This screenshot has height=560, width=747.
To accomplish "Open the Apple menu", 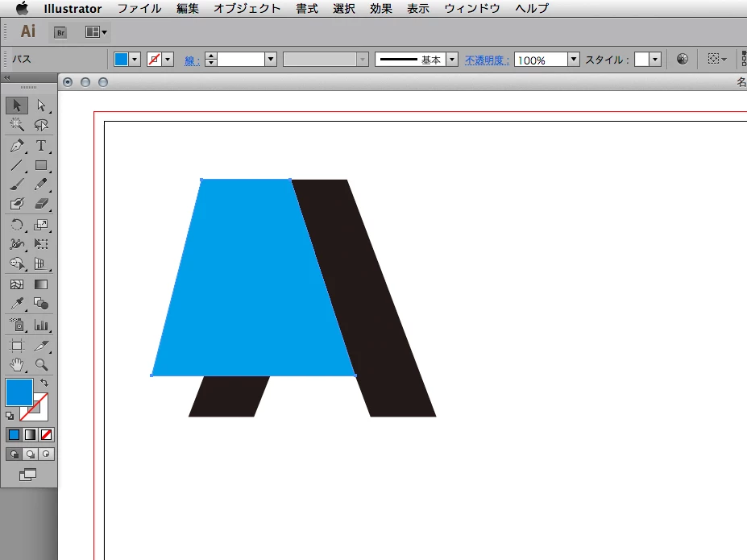I will (22, 8).
